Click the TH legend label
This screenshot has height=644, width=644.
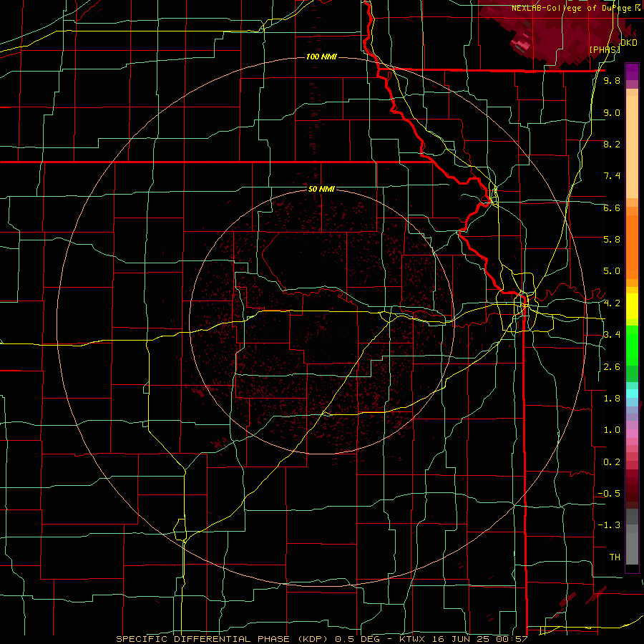point(615,557)
